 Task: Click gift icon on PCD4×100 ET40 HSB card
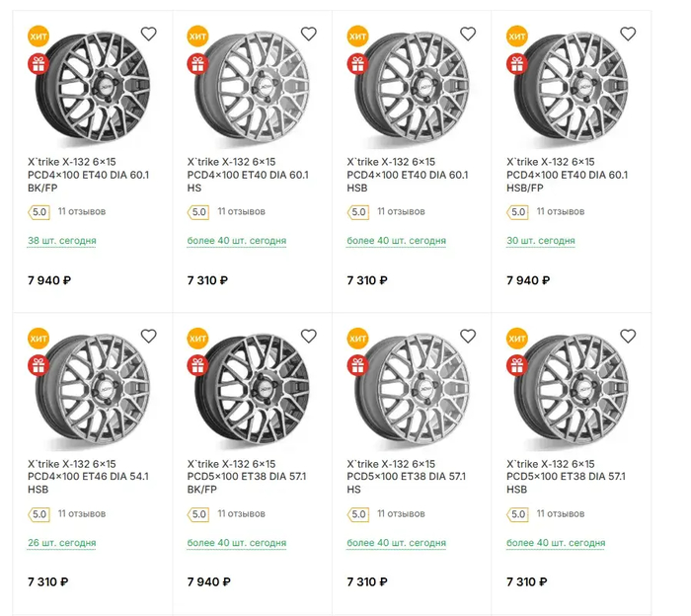pyautogui.click(x=357, y=63)
